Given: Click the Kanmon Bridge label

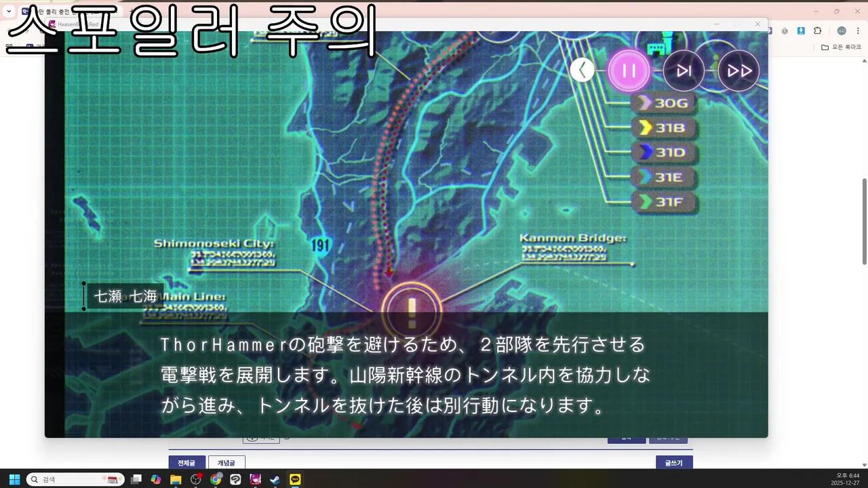Looking at the screenshot, I should click(573, 238).
